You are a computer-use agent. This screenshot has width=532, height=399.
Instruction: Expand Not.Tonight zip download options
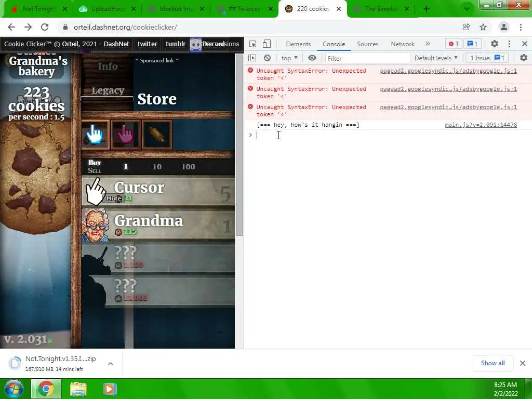coord(111,363)
